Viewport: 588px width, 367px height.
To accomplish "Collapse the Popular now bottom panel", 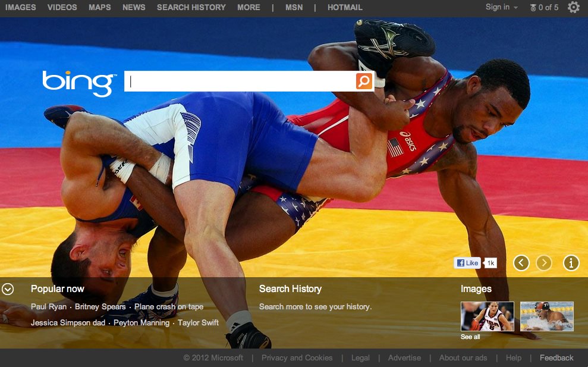I will pyautogui.click(x=8, y=289).
